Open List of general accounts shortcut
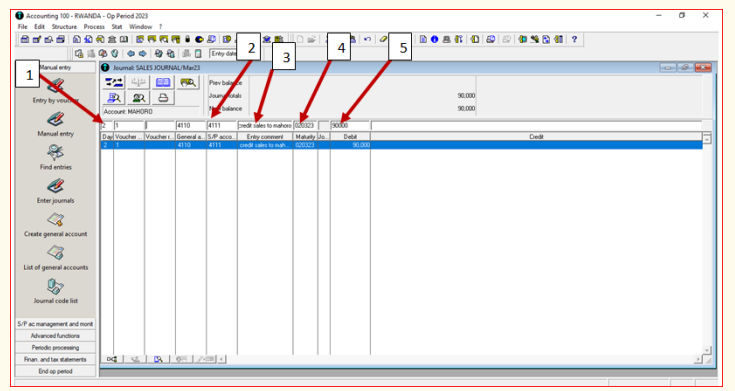 click(x=55, y=258)
